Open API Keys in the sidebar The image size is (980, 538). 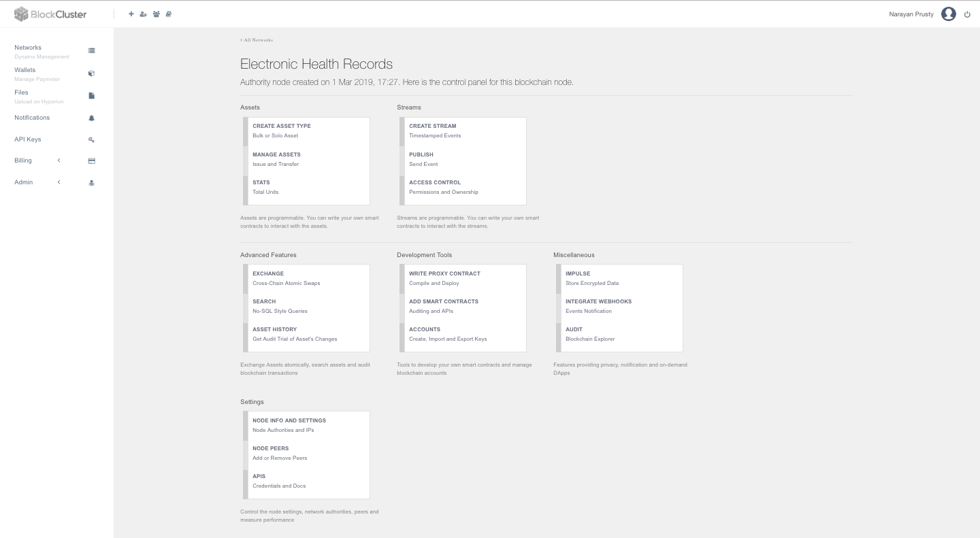28,139
